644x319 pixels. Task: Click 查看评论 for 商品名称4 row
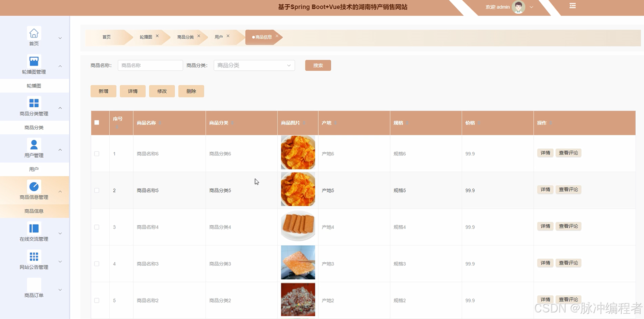(568, 226)
